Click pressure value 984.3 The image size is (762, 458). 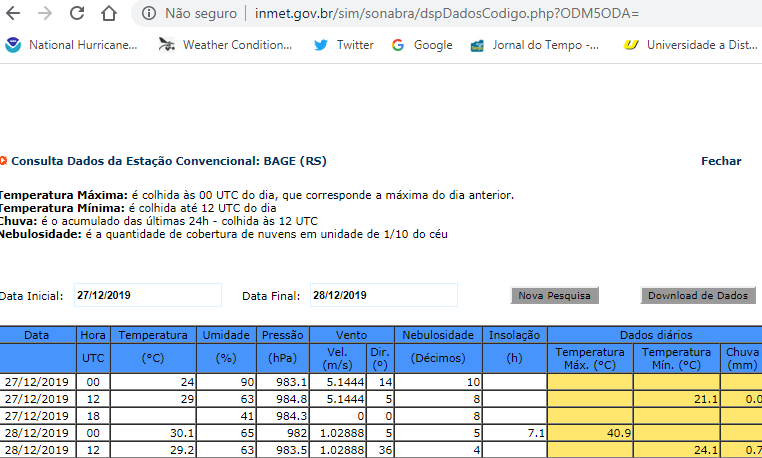(x=292, y=416)
